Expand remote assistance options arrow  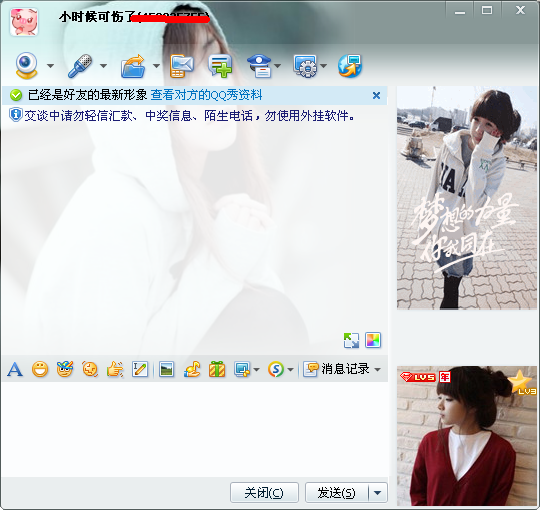coord(323,66)
